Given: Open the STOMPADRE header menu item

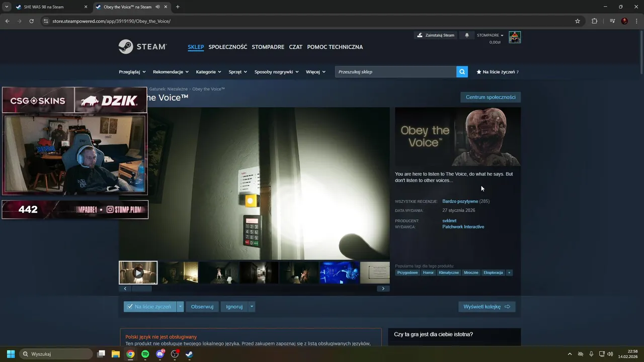Looking at the screenshot, I should click(x=268, y=47).
